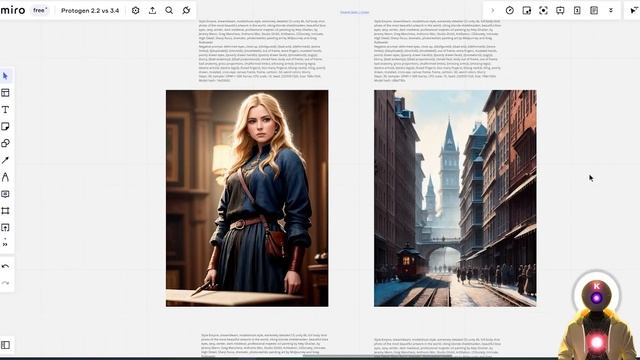
Task: Open the Notes panel icon
Action: pyautogui.click(x=594, y=11)
